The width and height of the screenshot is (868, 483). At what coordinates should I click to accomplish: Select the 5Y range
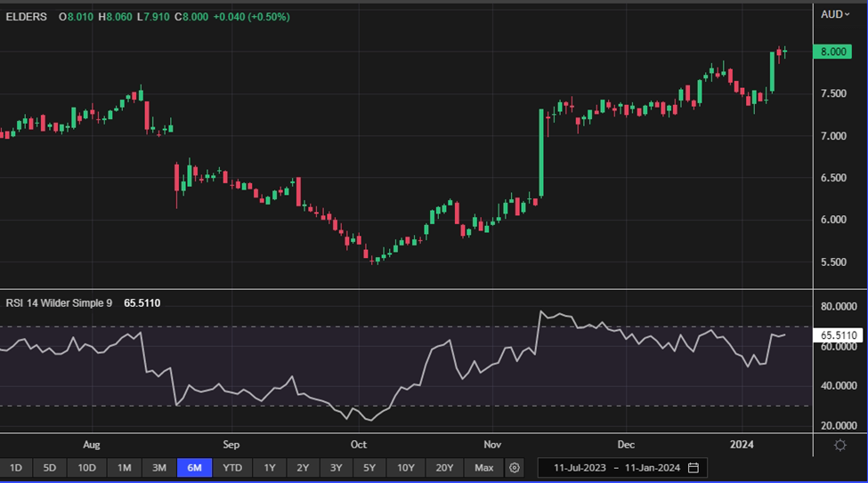[369, 468]
